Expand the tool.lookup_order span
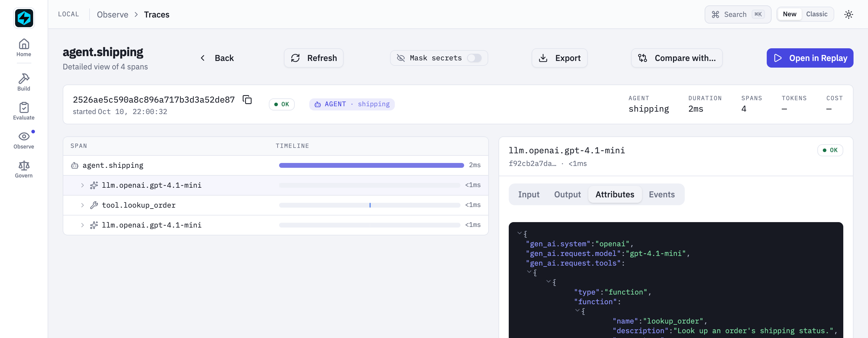This screenshot has width=868, height=338. tap(82, 206)
